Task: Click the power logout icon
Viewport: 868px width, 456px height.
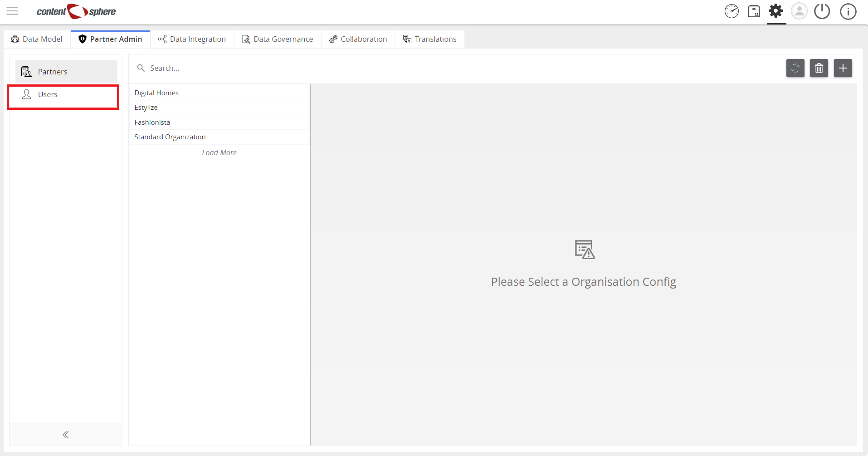Action: (x=822, y=11)
